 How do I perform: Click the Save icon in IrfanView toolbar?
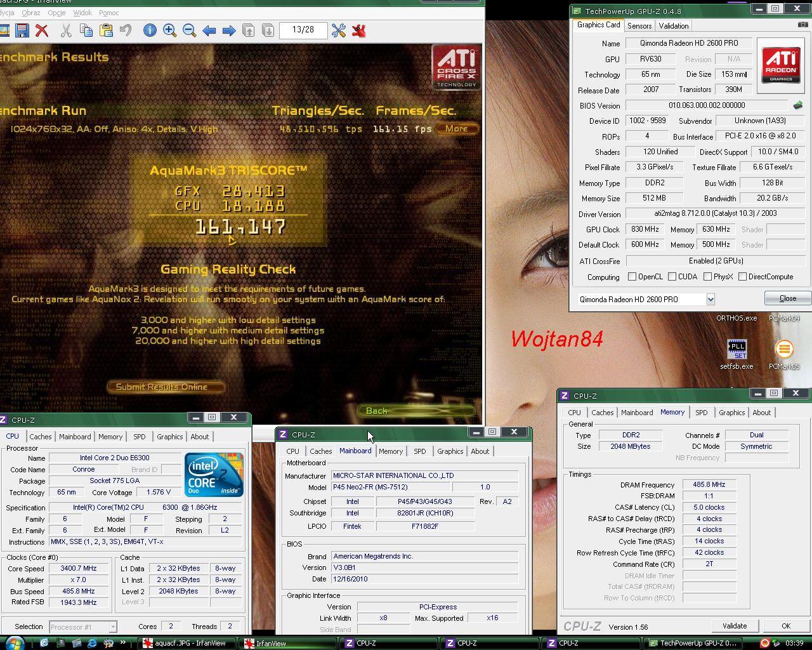point(22,30)
